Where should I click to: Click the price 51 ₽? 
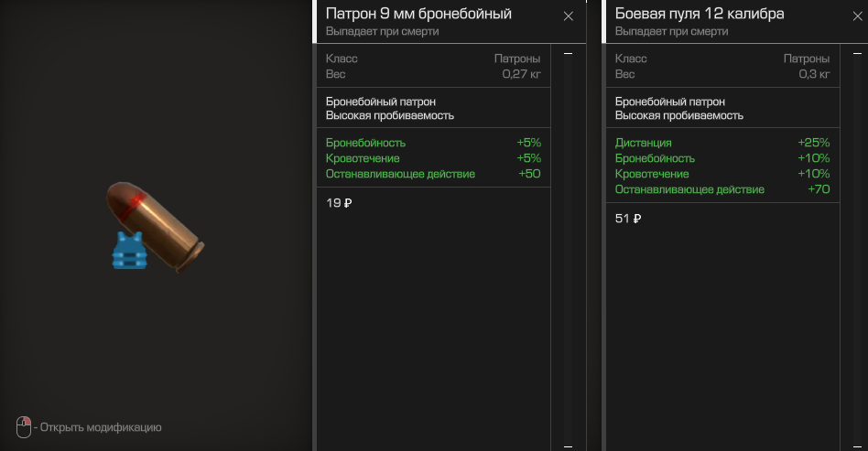click(628, 219)
